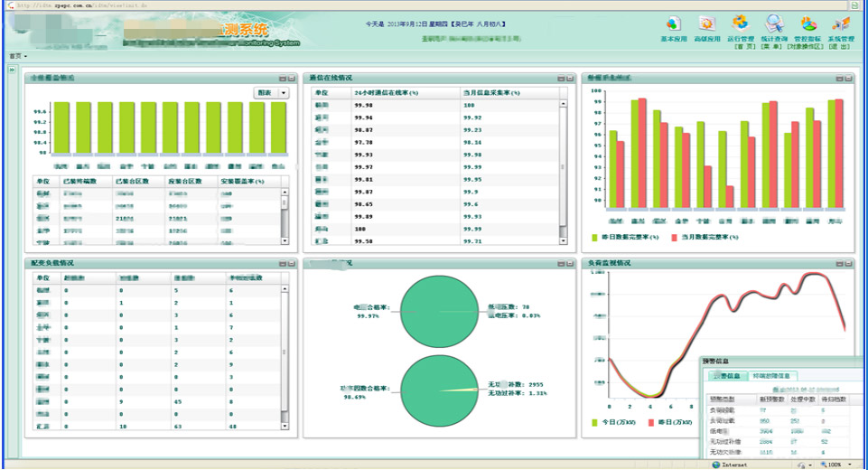Expand the collapsed left sidebar arrow
Screen dimensions: 868x470
(x=12, y=70)
